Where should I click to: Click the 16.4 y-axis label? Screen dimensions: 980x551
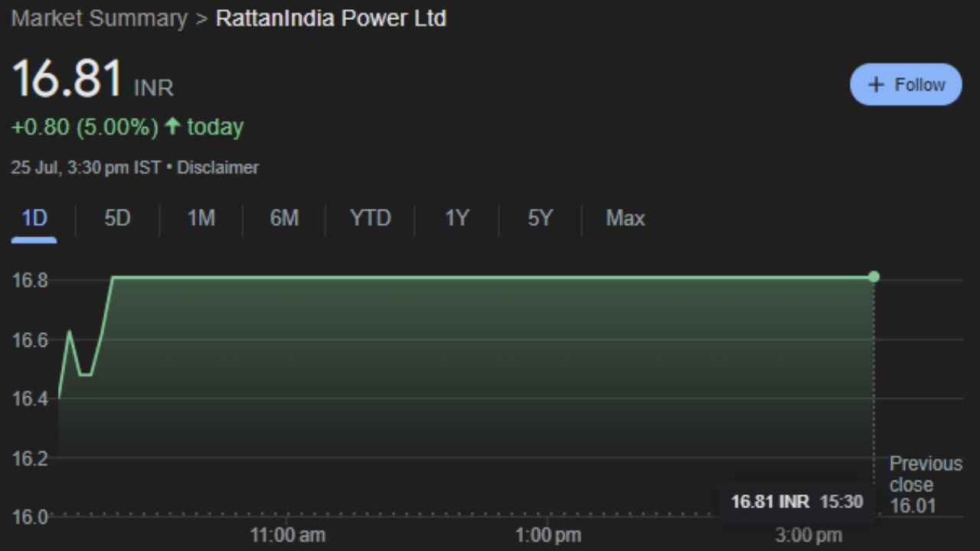[x=30, y=399]
